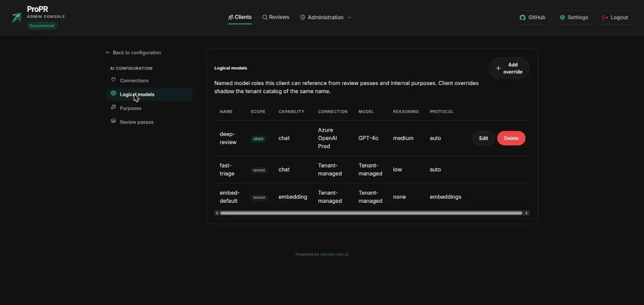Click the client scope badge
Viewport: 644px width, 305px height.
(x=258, y=139)
